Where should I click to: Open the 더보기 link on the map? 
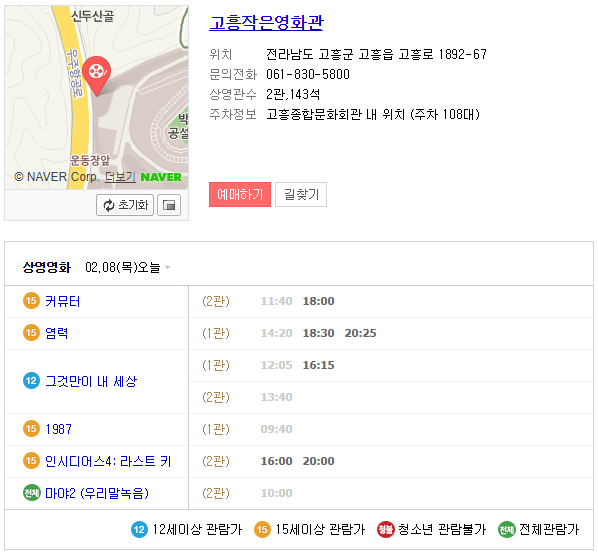pyautogui.click(x=120, y=177)
